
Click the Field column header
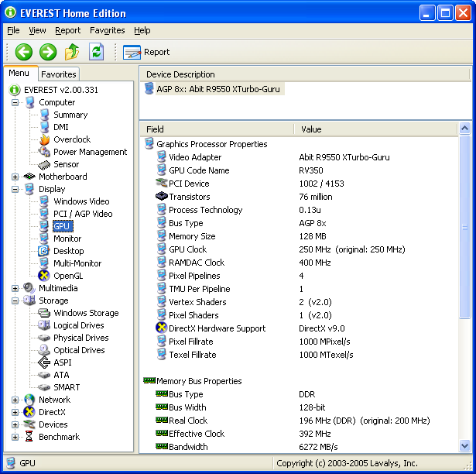pyautogui.click(x=217, y=129)
